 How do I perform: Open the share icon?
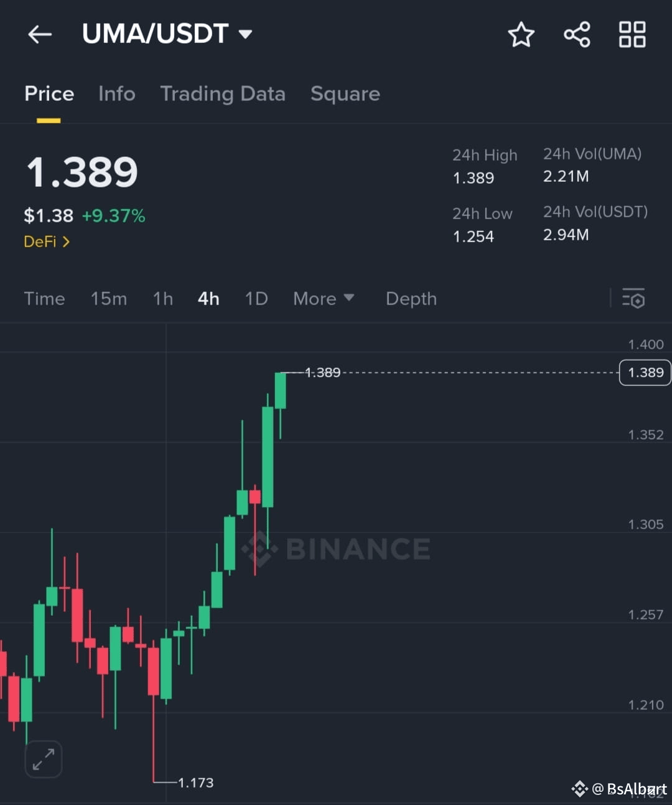577,34
